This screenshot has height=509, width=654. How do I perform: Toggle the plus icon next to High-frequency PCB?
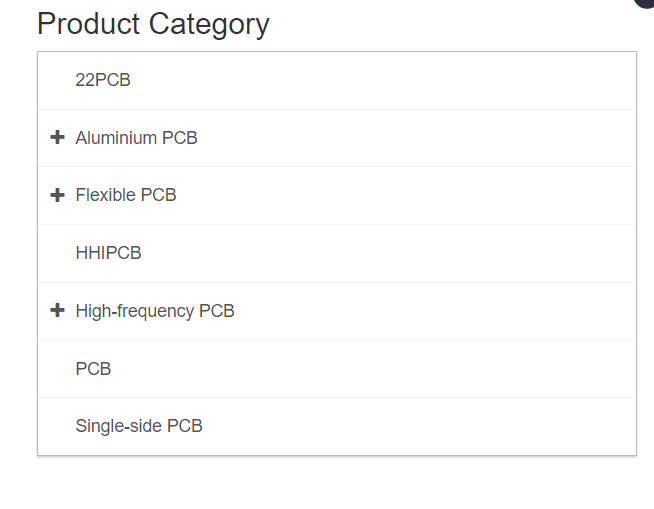pyautogui.click(x=57, y=311)
